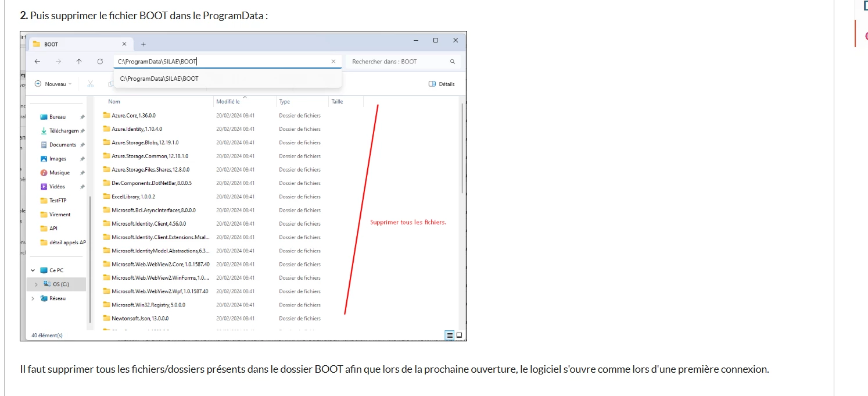Select the Microsoft.Identity.Client,4.56.0.0 folder name
Viewport: 868px width, 396px height.
coord(149,224)
